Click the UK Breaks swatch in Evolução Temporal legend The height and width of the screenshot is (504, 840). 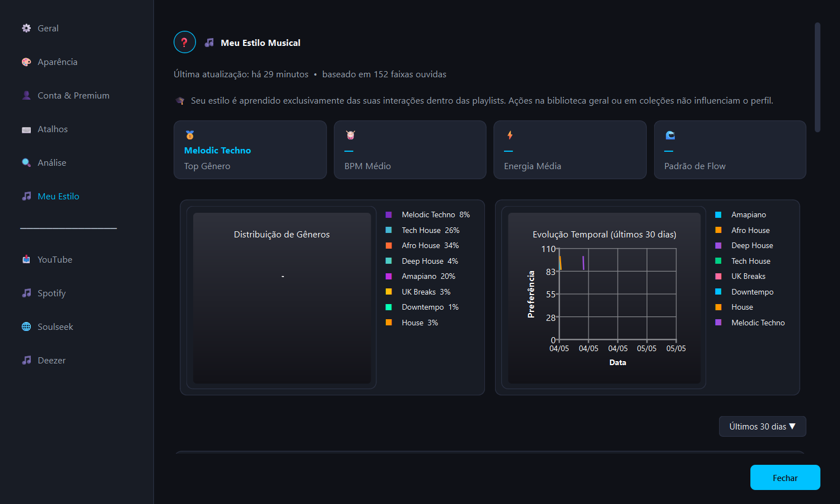click(x=718, y=276)
